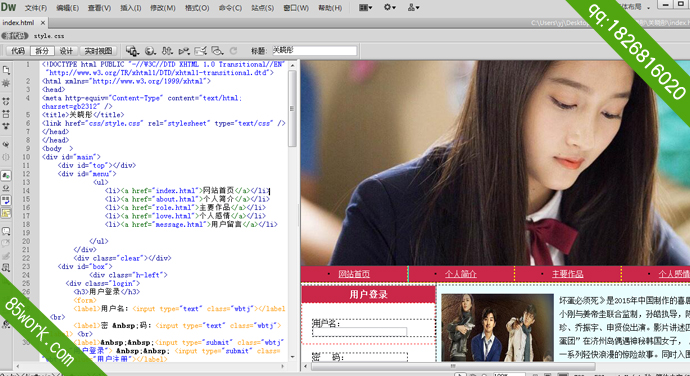Turn on Live View (实时视图)

(99, 51)
